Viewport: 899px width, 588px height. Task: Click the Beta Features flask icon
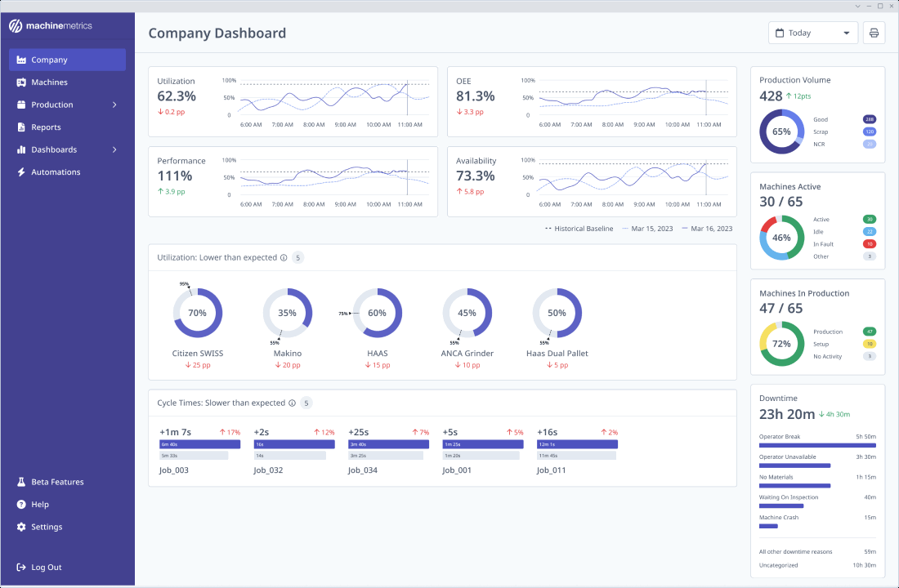21,482
